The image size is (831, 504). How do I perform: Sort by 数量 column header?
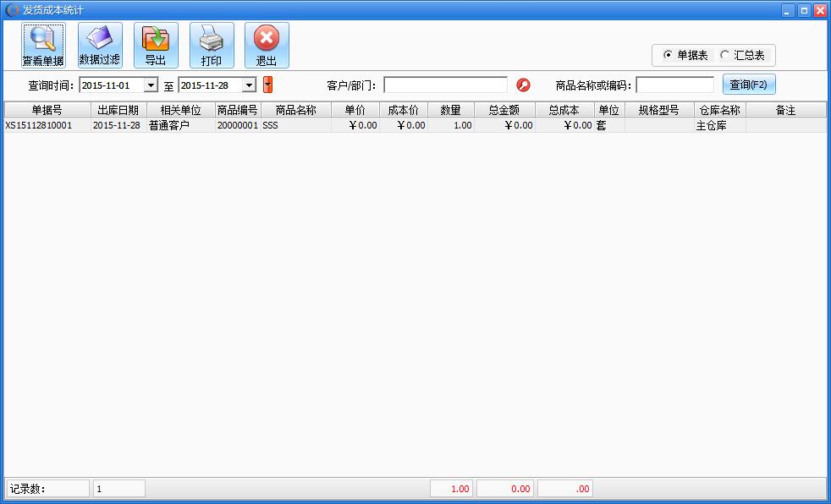pos(451,110)
